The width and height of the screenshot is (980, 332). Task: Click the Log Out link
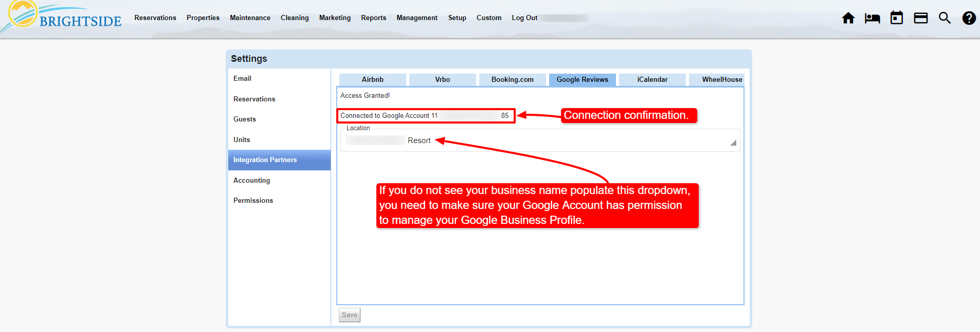524,18
